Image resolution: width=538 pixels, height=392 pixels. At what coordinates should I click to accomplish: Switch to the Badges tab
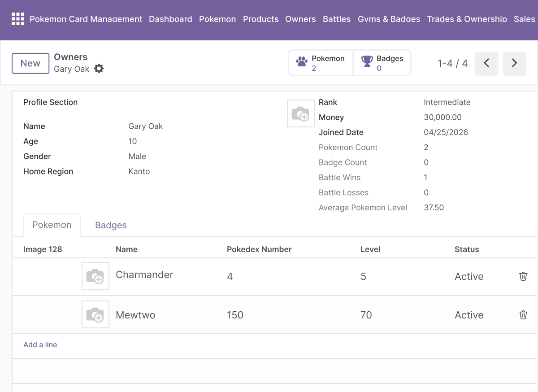coord(111,225)
